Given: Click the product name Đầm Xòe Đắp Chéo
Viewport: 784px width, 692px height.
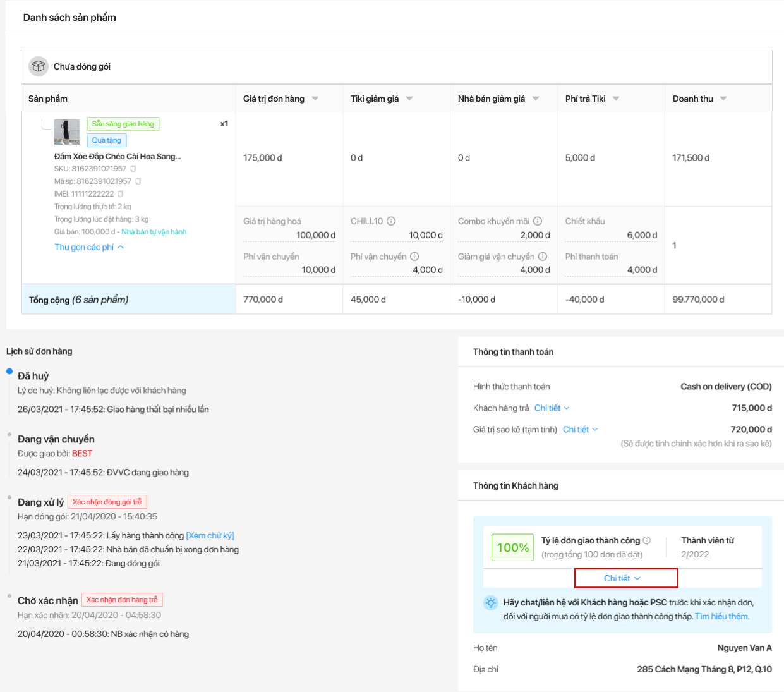Looking at the screenshot, I should pos(118,156).
